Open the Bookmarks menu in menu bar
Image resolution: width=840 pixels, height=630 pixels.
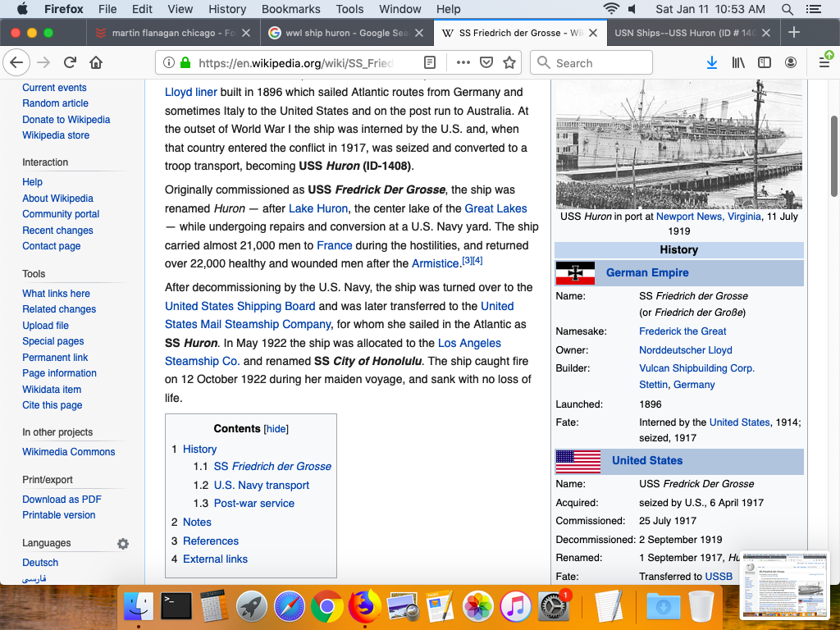tap(290, 9)
